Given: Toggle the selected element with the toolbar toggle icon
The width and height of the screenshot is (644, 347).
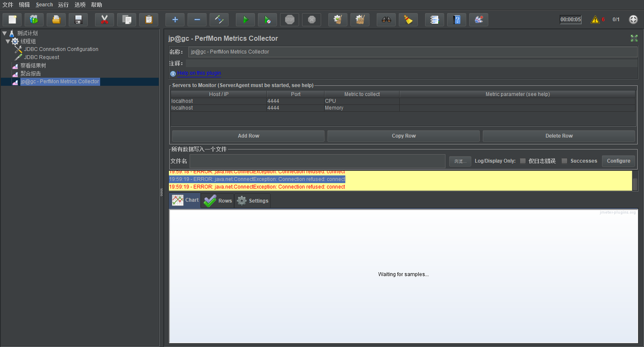Looking at the screenshot, I should pyautogui.click(x=219, y=19).
